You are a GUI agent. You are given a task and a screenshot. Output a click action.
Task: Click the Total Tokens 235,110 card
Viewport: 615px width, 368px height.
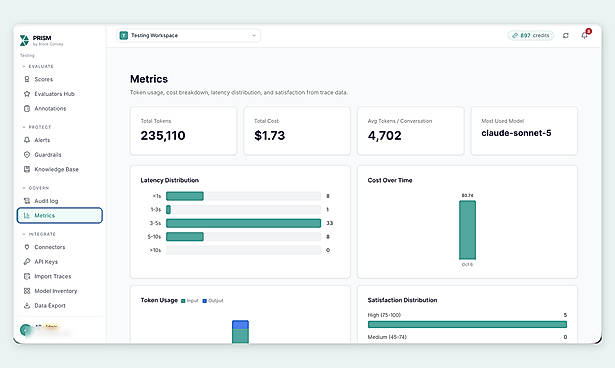(x=184, y=131)
